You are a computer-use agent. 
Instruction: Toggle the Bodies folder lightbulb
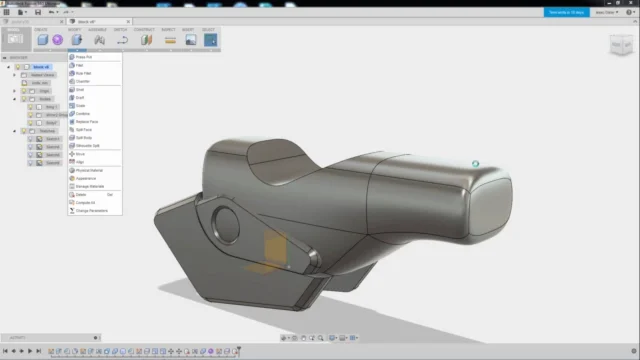[x=24, y=99]
